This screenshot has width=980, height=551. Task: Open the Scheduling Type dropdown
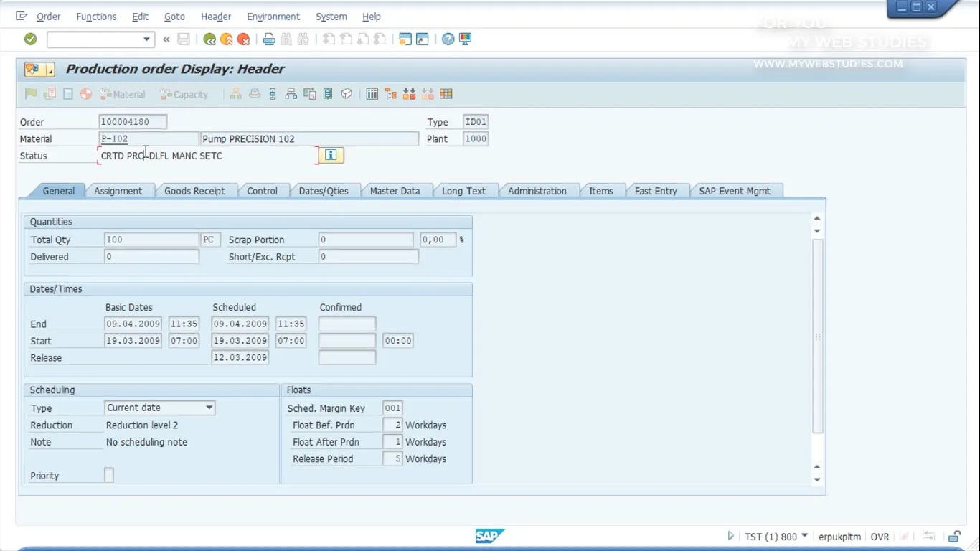209,408
